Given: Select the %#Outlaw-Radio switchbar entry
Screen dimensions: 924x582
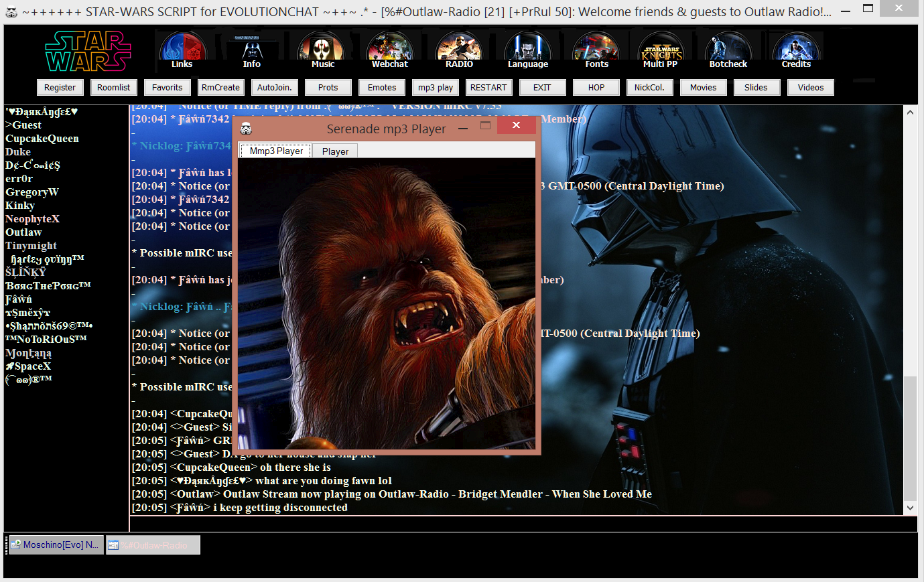Looking at the screenshot, I should click(x=153, y=545).
